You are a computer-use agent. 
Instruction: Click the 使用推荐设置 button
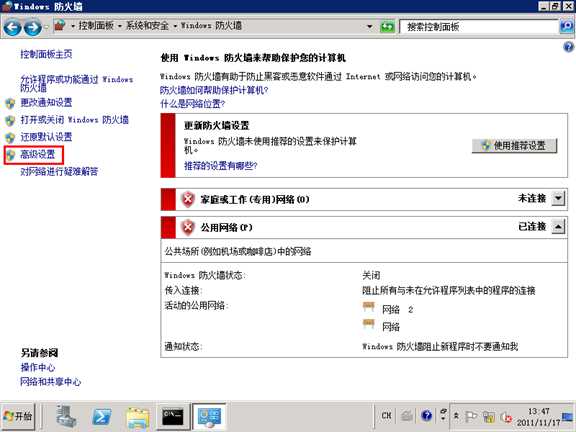point(514,146)
